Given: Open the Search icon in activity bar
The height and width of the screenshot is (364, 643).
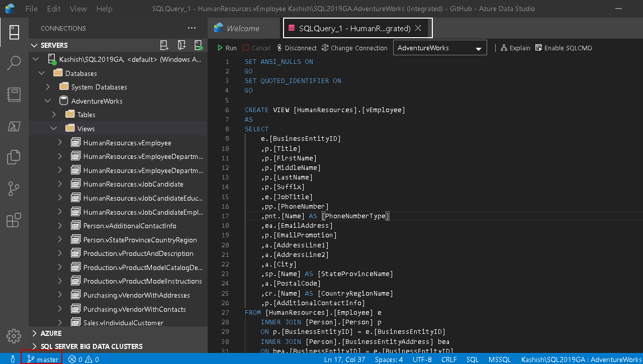Looking at the screenshot, I should click(14, 63).
